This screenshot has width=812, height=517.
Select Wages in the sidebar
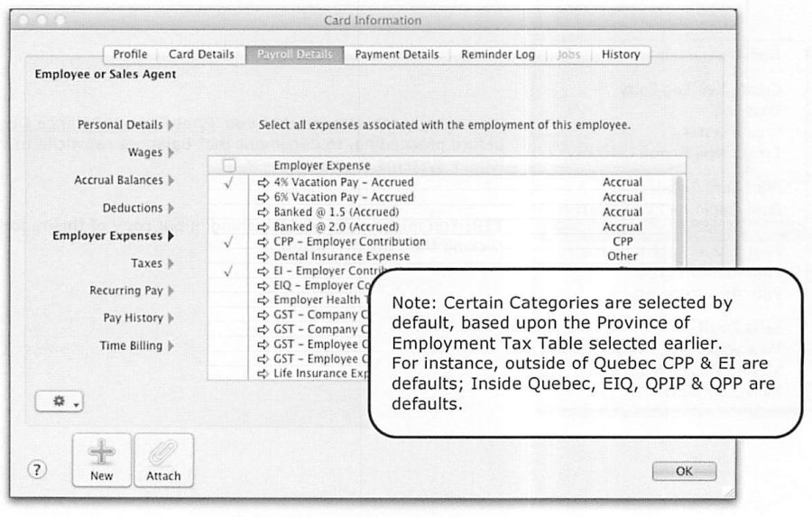(x=145, y=152)
